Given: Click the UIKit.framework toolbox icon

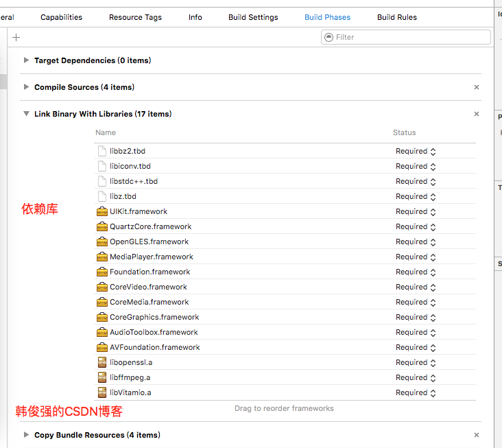Looking at the screenshot, I should point(102,211).
